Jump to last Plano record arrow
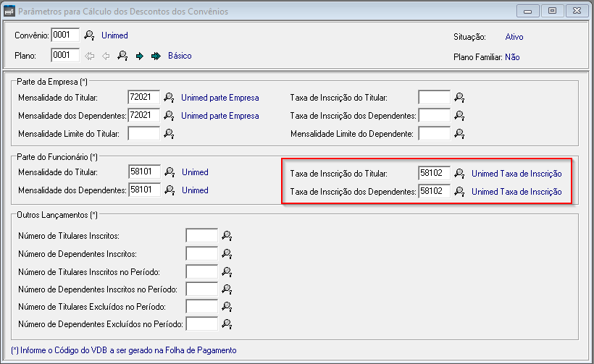 tap(155, 56)
